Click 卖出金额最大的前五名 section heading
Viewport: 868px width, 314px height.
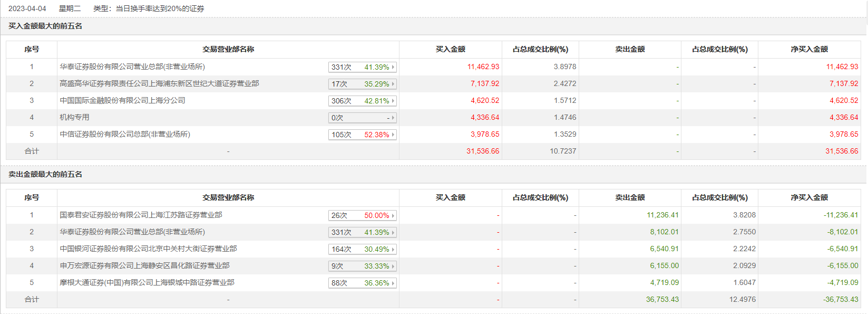click(x=45, y=175)
